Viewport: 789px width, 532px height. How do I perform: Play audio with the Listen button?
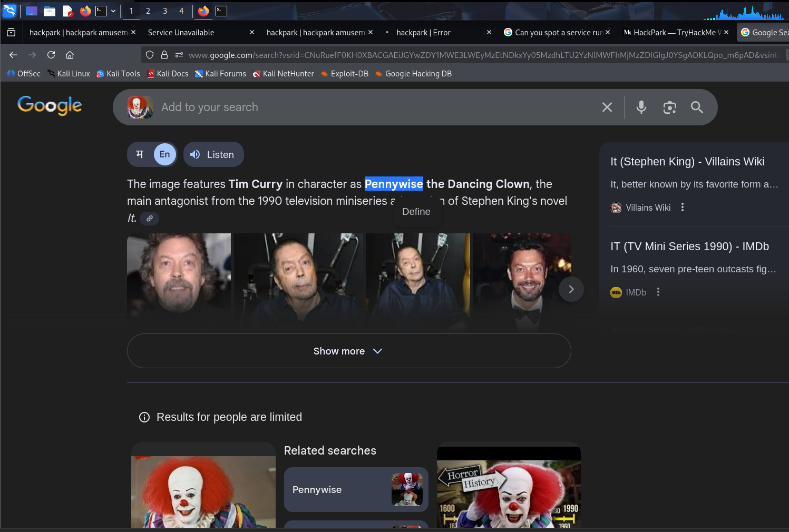[213, 154]
